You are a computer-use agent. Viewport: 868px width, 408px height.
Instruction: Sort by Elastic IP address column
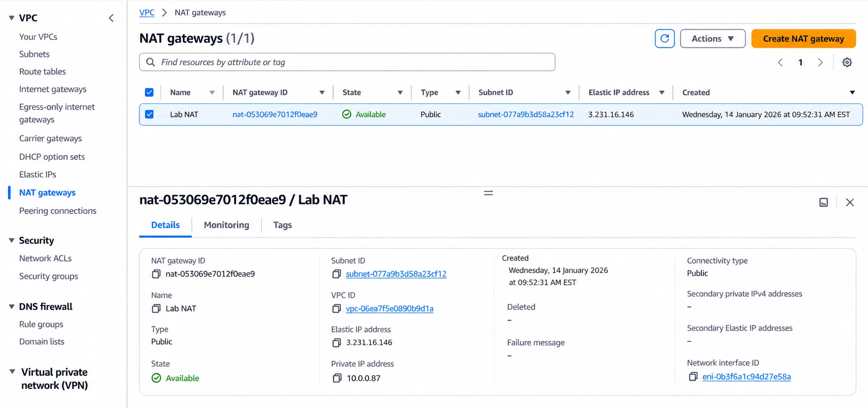point(661,93)
